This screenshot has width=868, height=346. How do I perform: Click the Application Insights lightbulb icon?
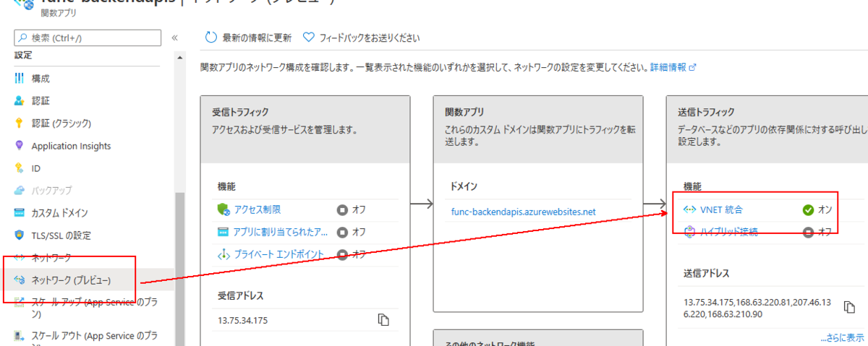(20, 146)
